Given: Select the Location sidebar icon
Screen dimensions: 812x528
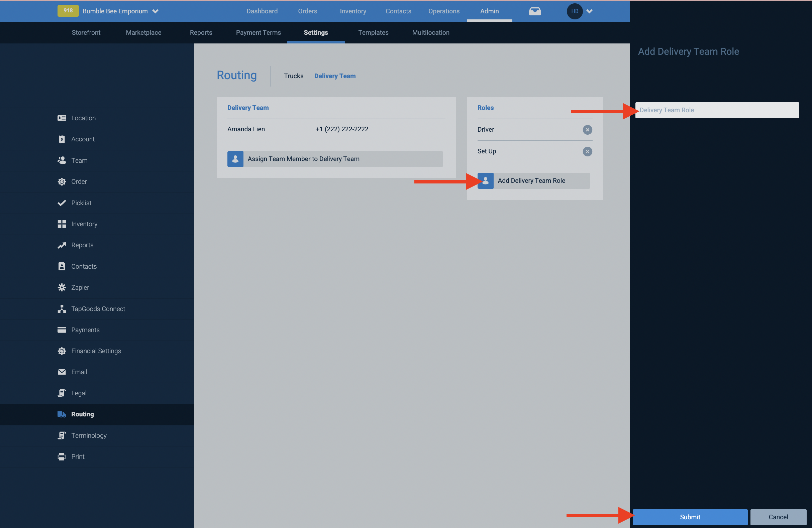Looking at the screenshot, I should coord(62,118).
